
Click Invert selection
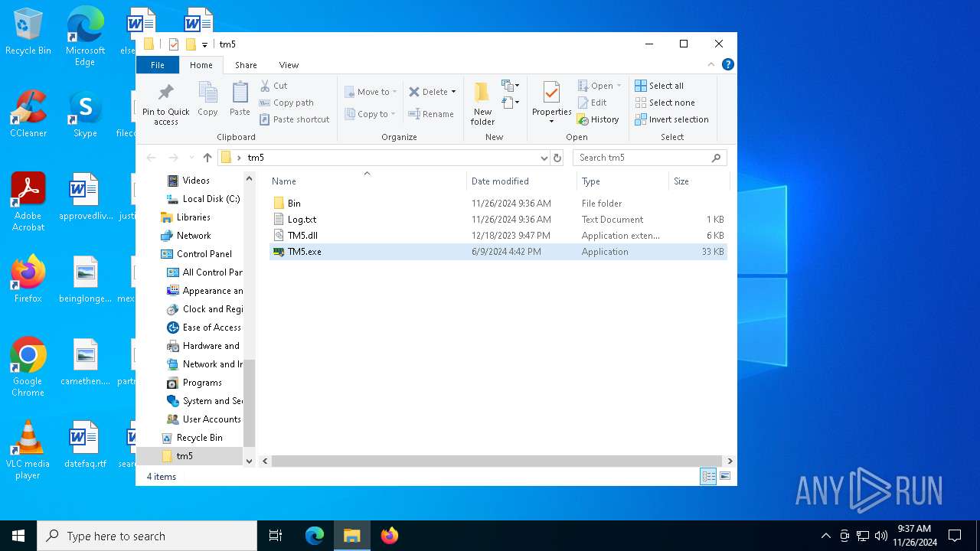coord(672,119)
